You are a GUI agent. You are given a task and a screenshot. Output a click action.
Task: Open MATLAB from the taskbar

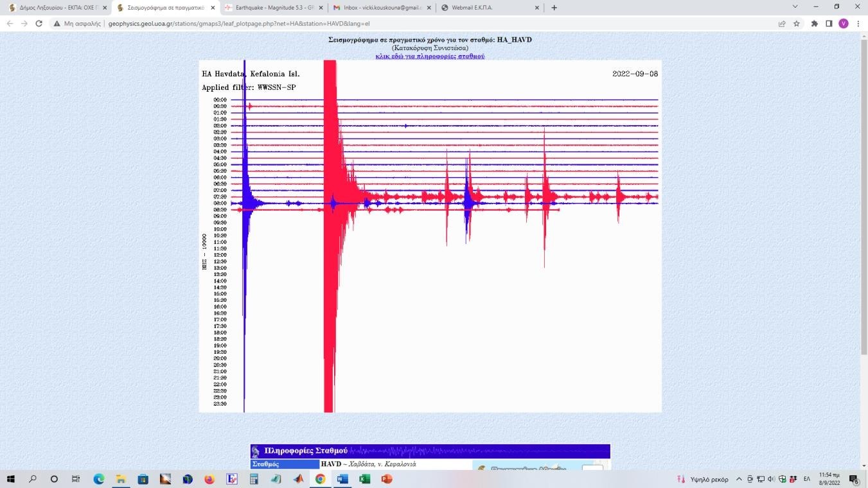tap(298, 479)
